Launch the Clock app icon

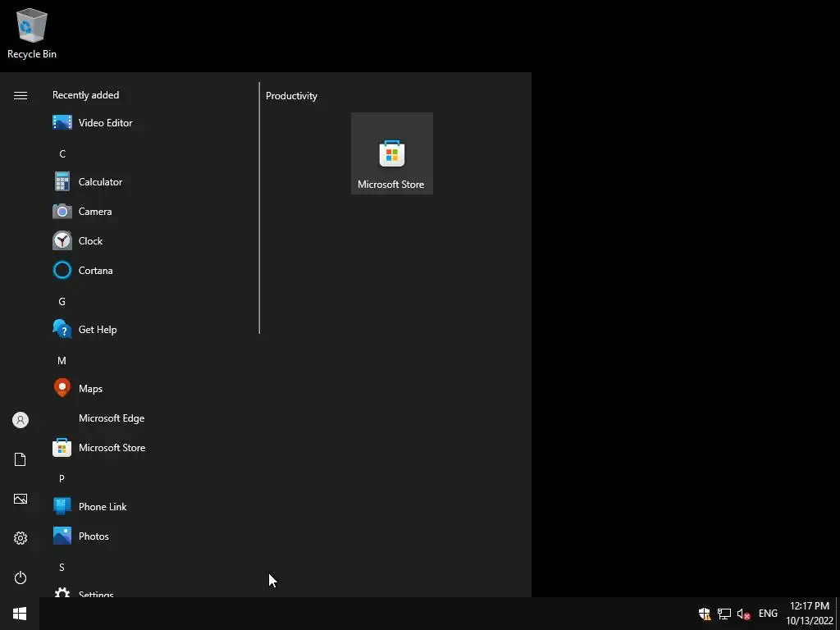(x=62, y=240)
